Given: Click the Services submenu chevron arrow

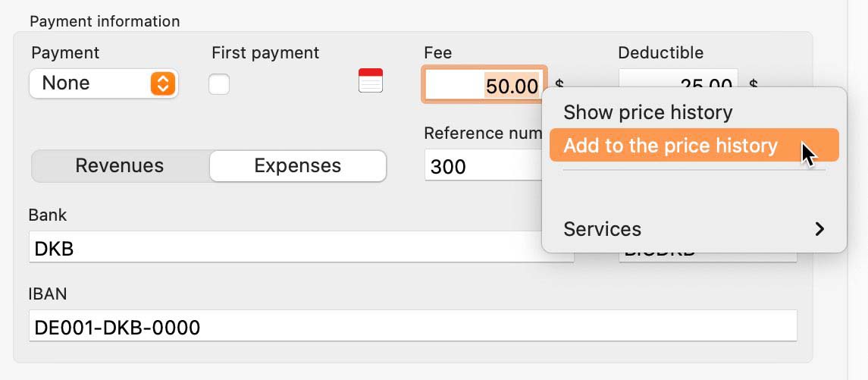Looking at the screenshot, I should point(819,229).
